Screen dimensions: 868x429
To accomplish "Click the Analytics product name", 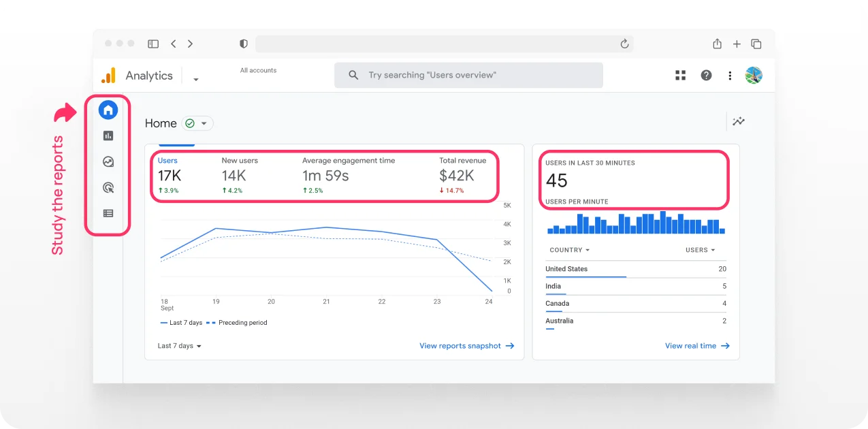I will (149, 76).
